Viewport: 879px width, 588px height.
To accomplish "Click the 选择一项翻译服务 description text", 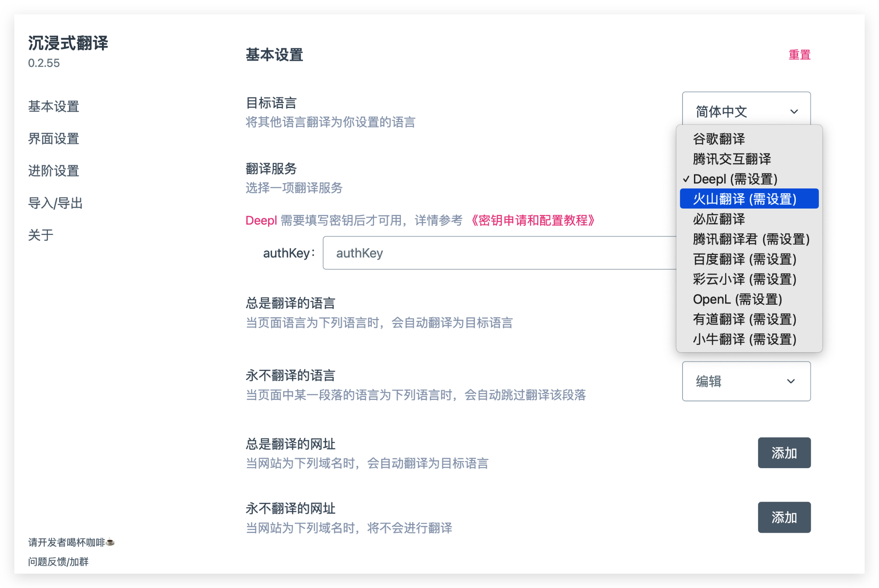I will click(x=294, y=188).
